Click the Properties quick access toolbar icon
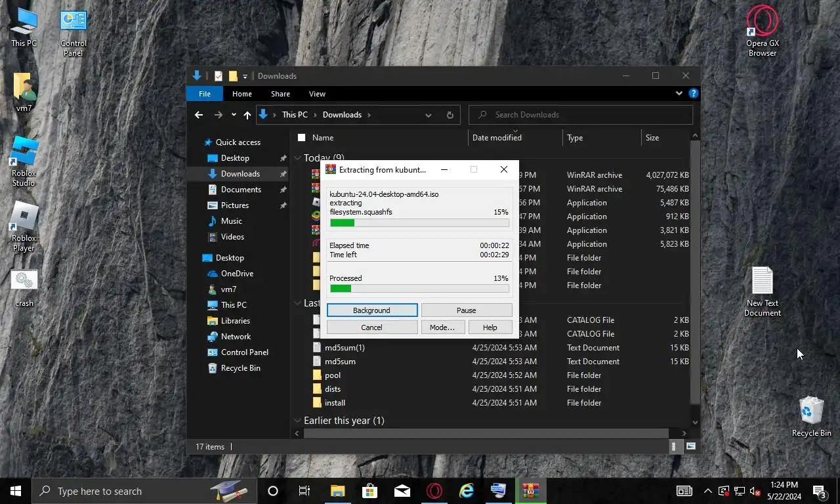 coord(219,76)
